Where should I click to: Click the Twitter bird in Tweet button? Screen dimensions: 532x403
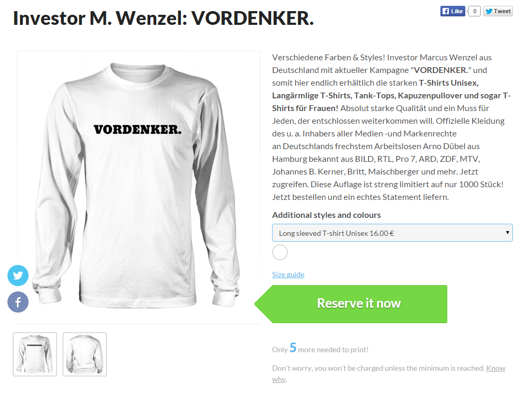tap(489, 11)
